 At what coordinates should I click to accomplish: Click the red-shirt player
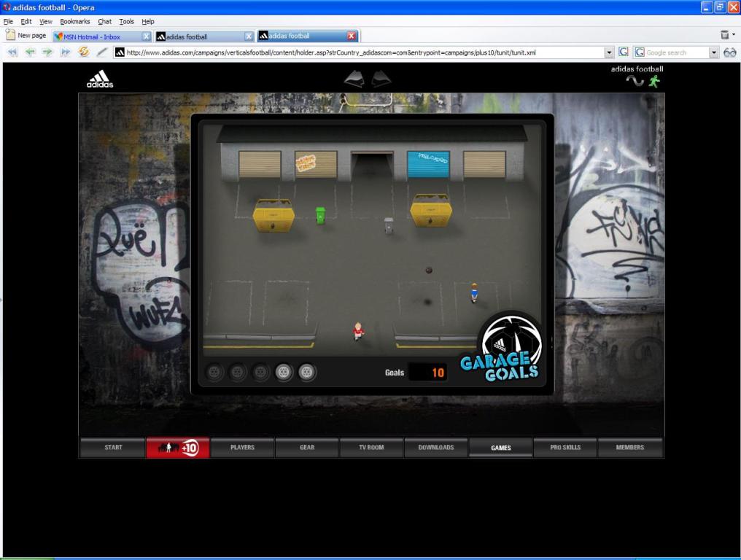pyautogui.click(x=358, y=331)
